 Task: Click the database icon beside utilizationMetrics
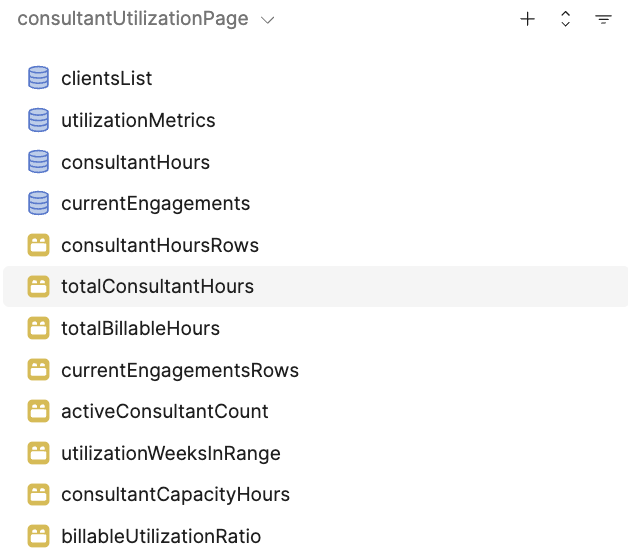tap(38, 120)
